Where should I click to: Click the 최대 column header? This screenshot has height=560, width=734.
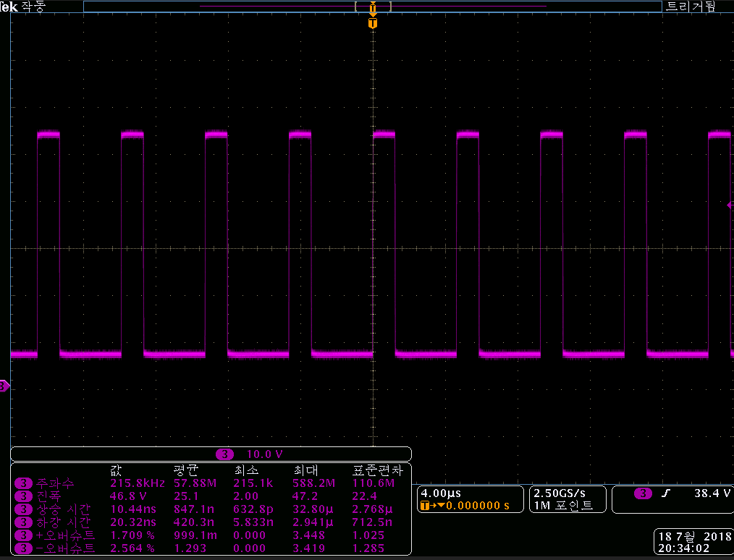pos(305,470)
